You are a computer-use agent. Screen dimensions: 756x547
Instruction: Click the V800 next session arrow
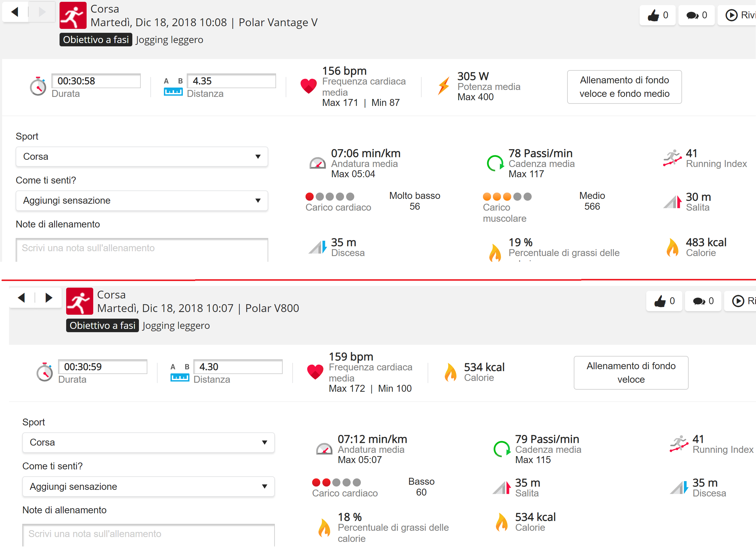tap(49, 298)
